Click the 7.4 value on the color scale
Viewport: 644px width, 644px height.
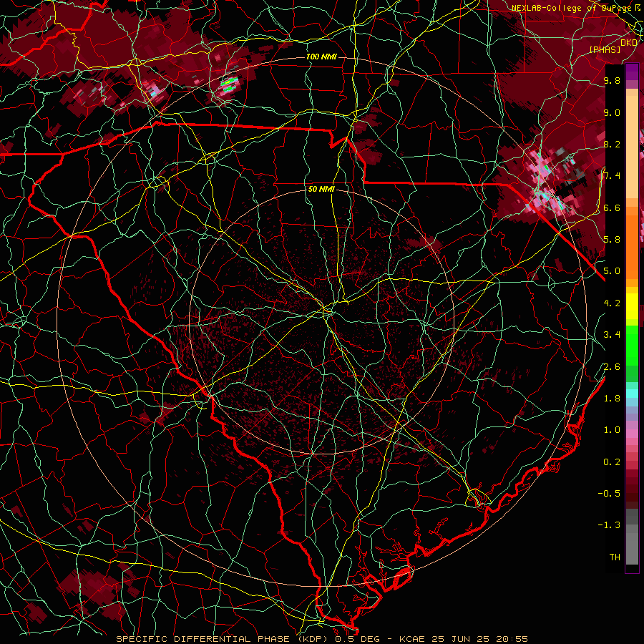click(612, 176)
